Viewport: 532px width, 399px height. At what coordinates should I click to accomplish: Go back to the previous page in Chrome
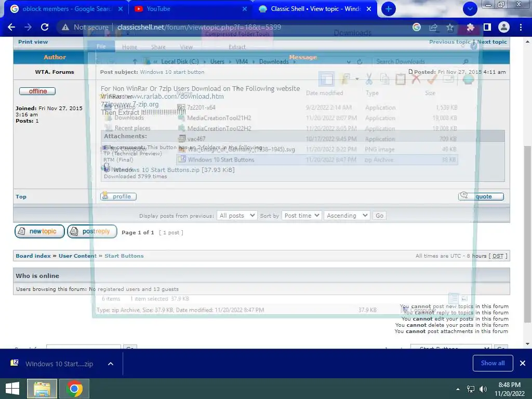[11, 27]
